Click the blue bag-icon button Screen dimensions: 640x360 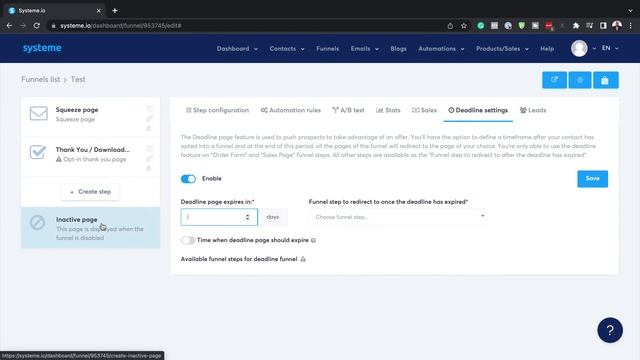pos(605,80)
